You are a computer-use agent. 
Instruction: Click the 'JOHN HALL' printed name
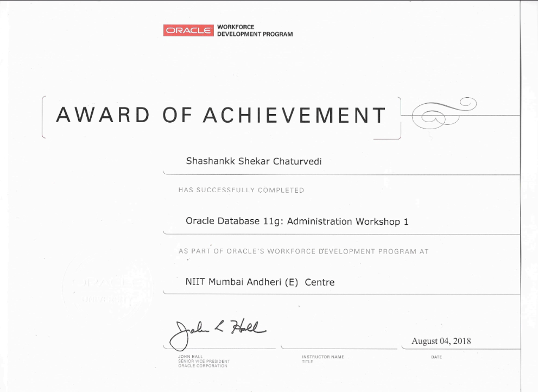(x=191, y=357)
